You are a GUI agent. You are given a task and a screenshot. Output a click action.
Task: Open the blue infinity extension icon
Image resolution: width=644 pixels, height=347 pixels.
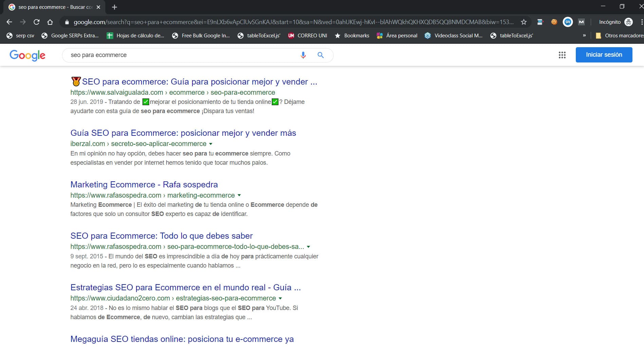568,22
